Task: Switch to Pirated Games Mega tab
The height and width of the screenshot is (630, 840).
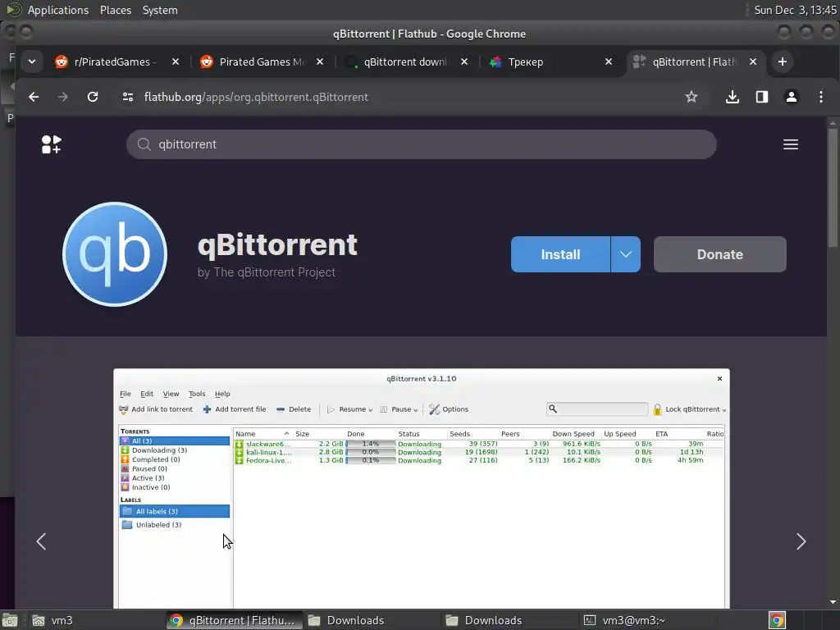Action: [257, 62]
